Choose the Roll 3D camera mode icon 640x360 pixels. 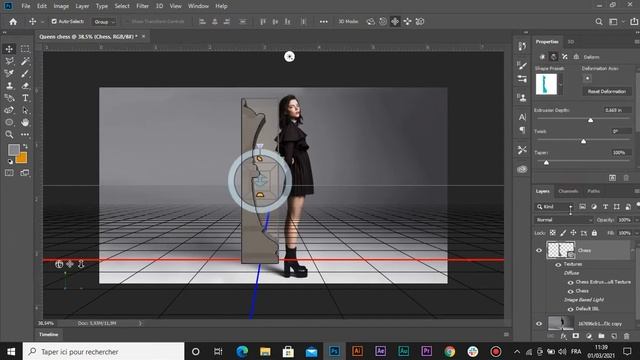tap(383, 22)
